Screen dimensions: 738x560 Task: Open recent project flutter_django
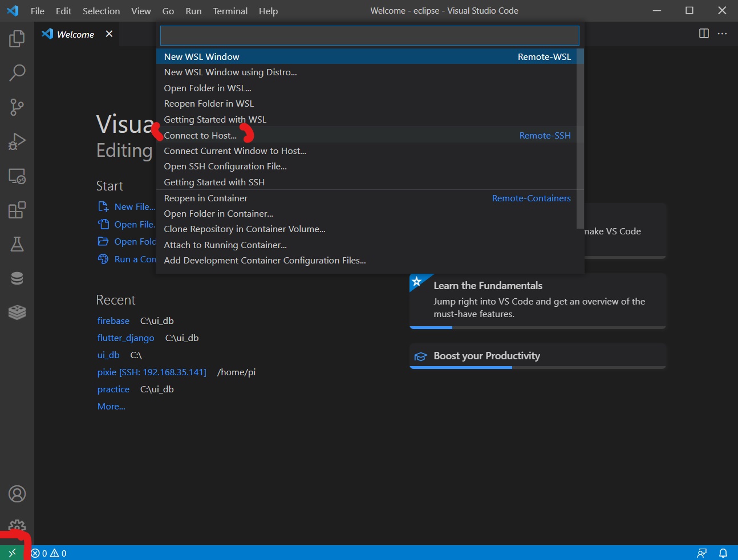126,338
